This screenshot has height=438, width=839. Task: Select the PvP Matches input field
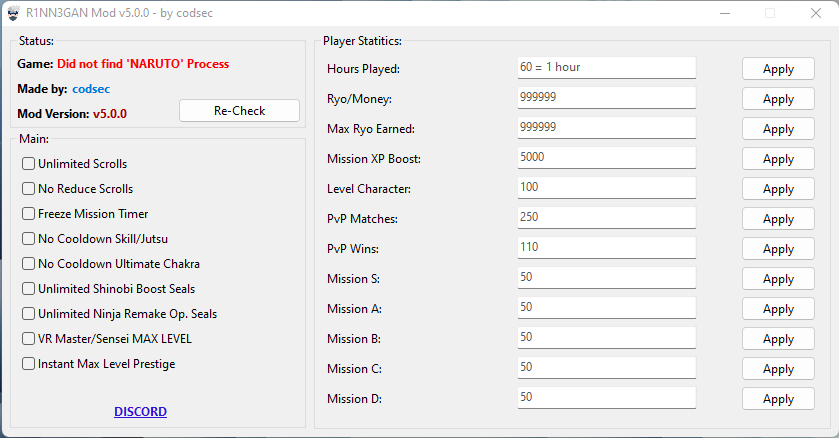pos(606,218)
